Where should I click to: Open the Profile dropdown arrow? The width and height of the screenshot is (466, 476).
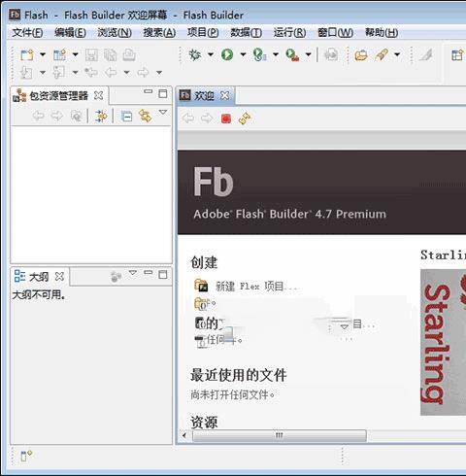click(x=276, y=54)
